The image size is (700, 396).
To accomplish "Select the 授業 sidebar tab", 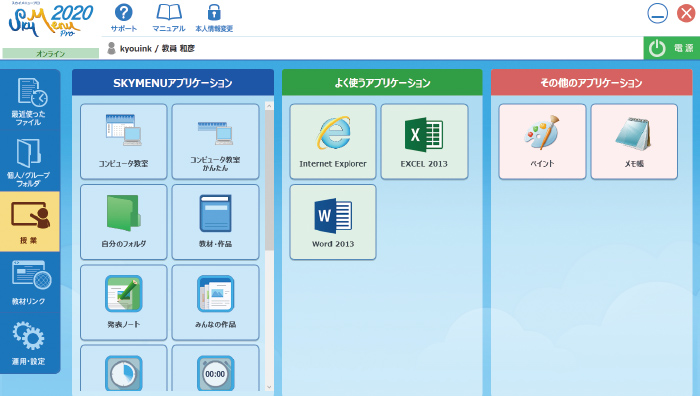I will 29,222.
